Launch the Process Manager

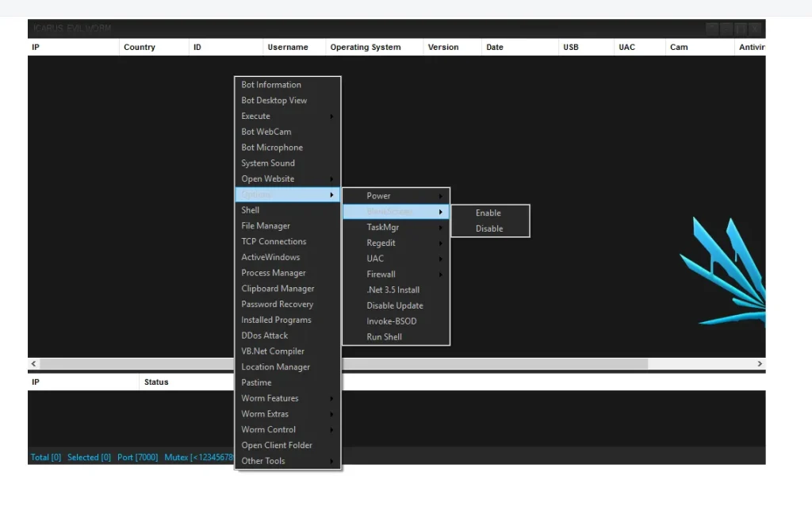point(272,272)
